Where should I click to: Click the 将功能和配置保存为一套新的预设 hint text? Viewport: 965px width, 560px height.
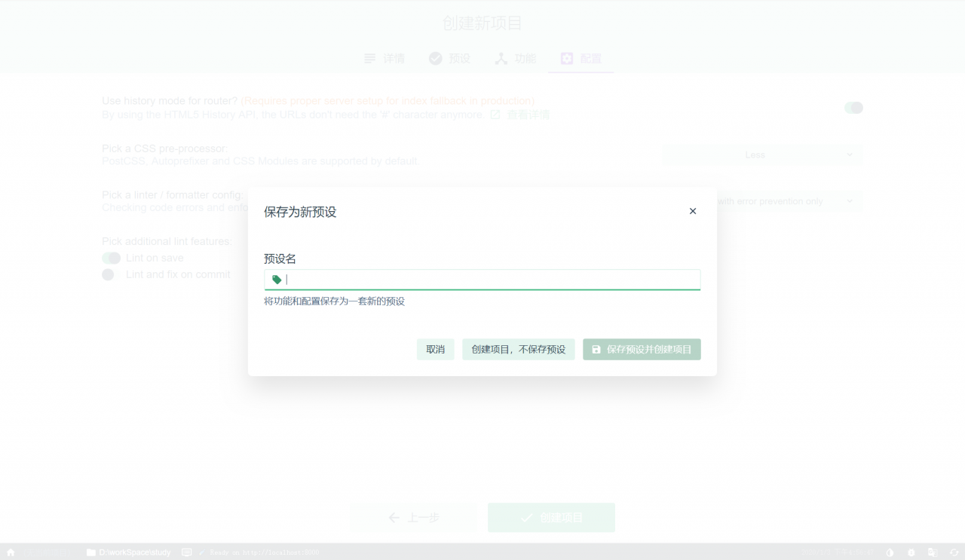(x=334, y=301)
